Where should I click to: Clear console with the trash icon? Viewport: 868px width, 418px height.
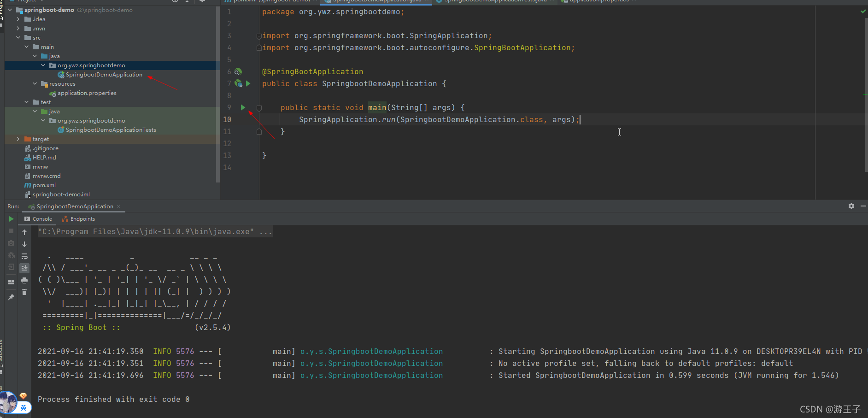tap(24, 292)
